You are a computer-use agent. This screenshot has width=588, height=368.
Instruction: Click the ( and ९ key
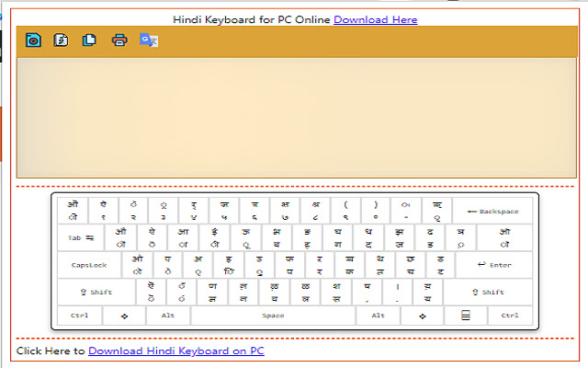tap(345, 211)
